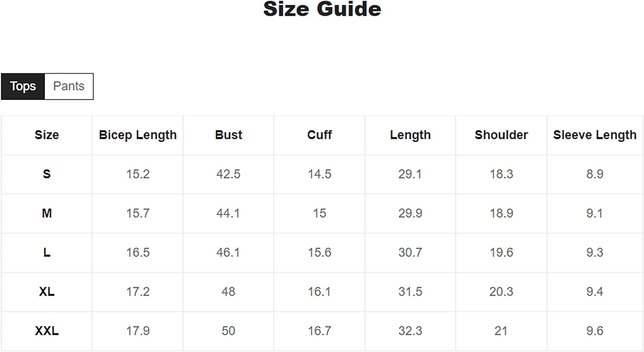
Task: Click the Cuff column header
Action: pos(319,135)
